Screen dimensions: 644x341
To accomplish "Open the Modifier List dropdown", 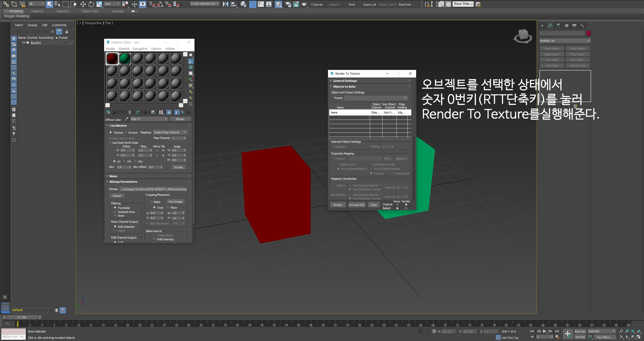I will coord(565,41).
